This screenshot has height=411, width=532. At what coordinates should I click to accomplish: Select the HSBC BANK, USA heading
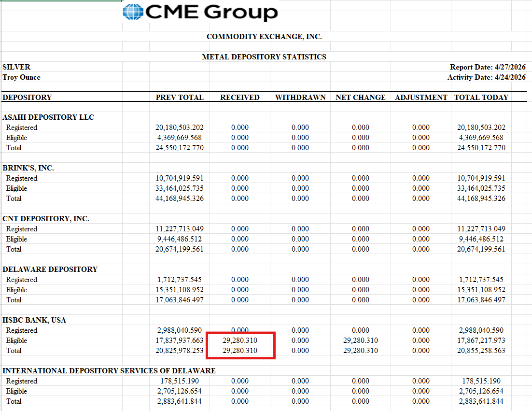click(x=34, y=320)
